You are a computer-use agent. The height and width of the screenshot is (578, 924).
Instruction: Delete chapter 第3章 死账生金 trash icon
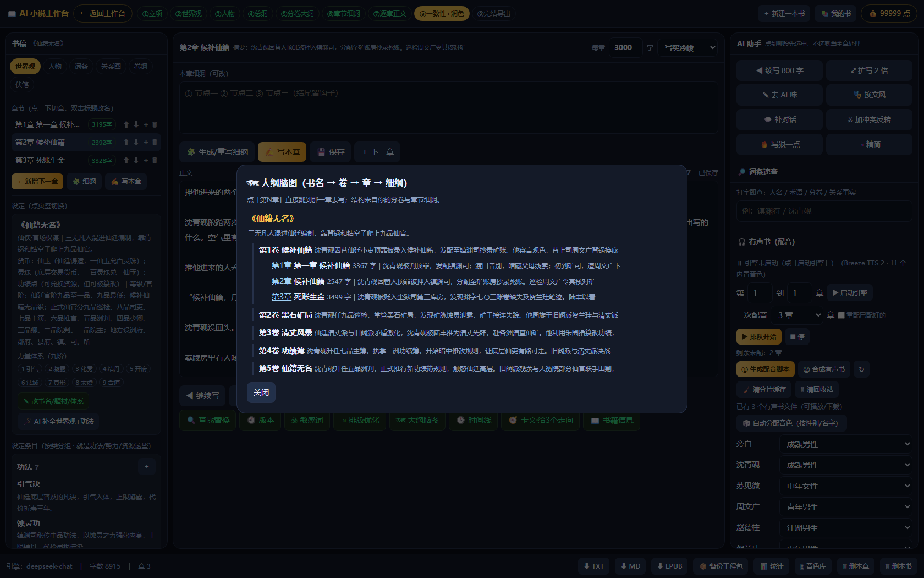(155, 160)
